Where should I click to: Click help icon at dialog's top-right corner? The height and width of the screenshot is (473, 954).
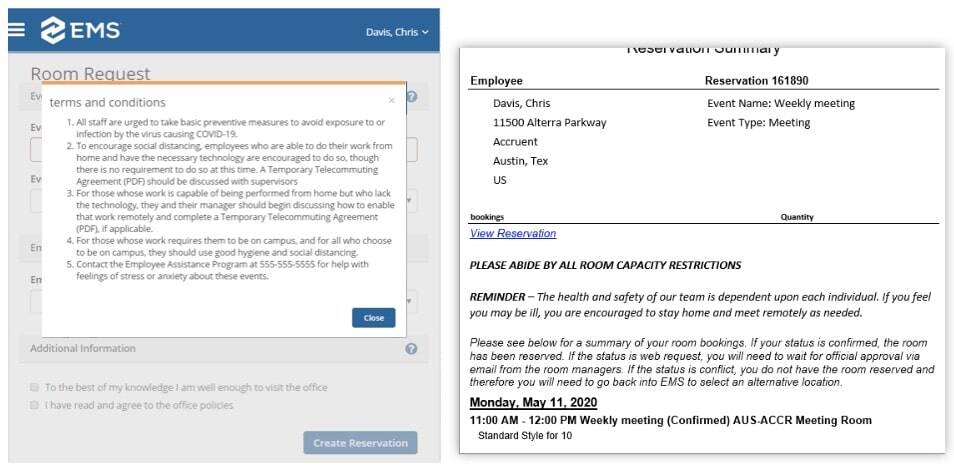click(411, 97)
